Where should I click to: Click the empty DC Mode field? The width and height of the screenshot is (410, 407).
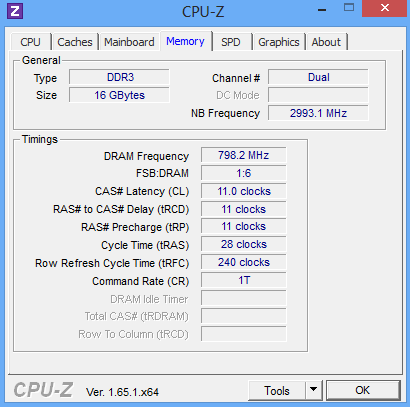[x=318, y=95]
